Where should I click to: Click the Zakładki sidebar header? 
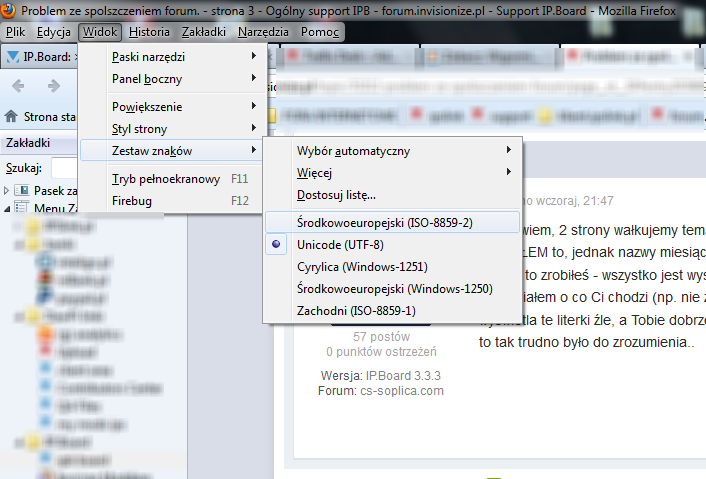[39, 143]
